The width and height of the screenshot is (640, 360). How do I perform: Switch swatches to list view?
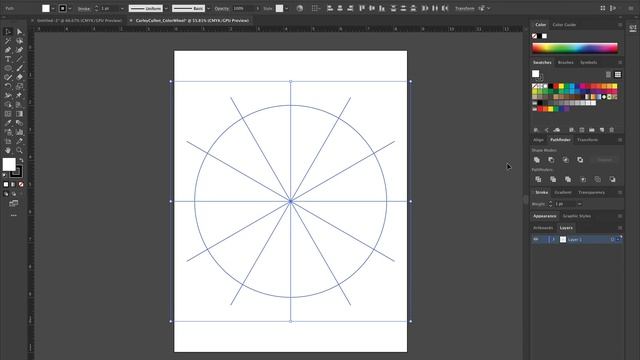(x=608, y=74)
